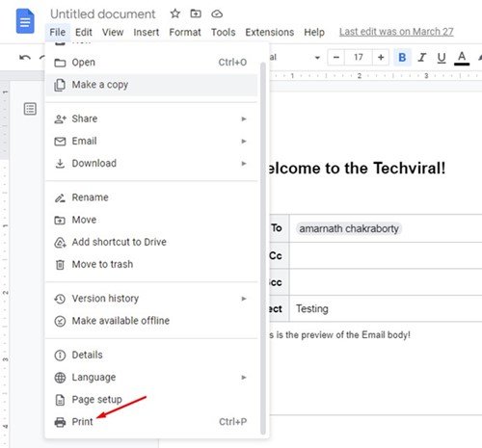Click the move-to-folder icon beside title
The height and width of the screenshot is (448, 482).
[x=196, y=13]
